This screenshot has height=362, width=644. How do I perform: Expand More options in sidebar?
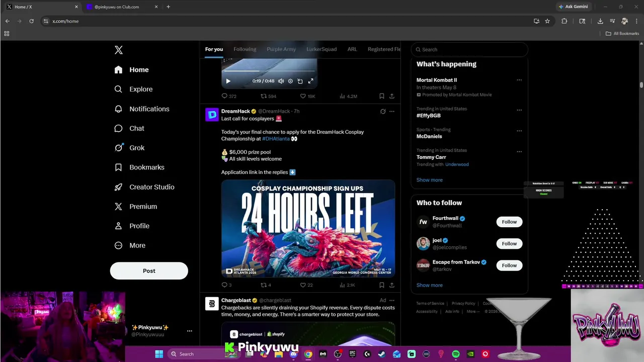click(x=130, y=245)
